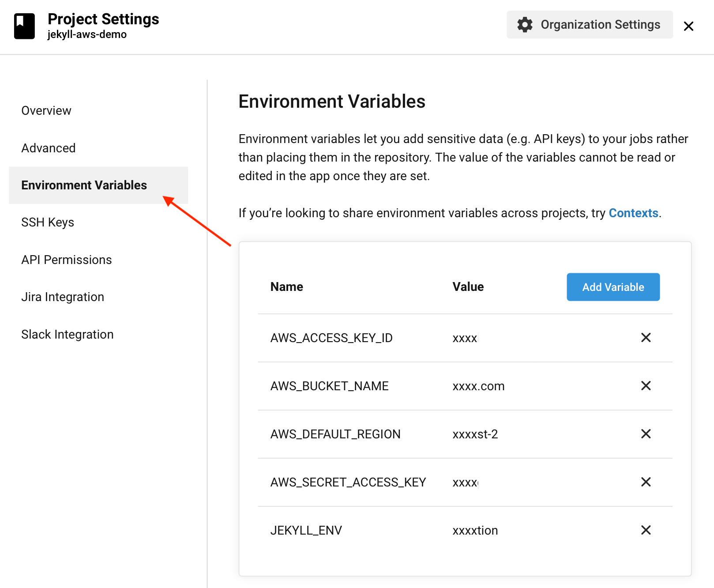Open the Contexts link
Image resolution: width=714 pixels, height=588 pixels.
(x=633, y=213)
